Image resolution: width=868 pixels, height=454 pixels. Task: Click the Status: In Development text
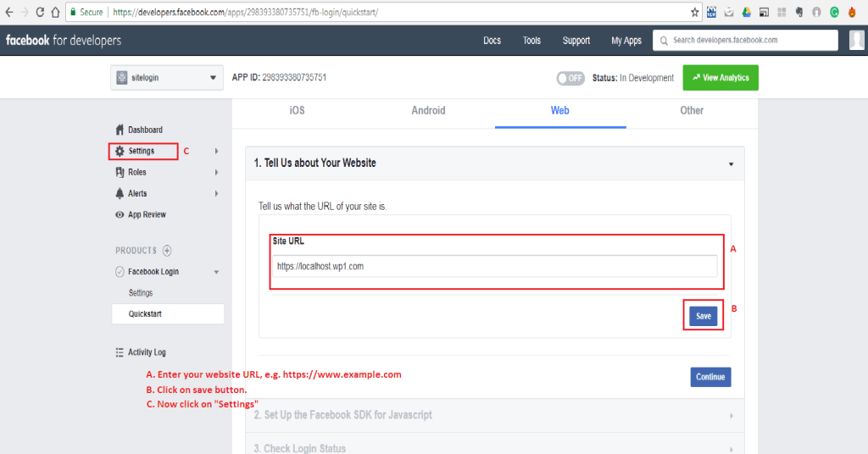click(x=632, y=78)
